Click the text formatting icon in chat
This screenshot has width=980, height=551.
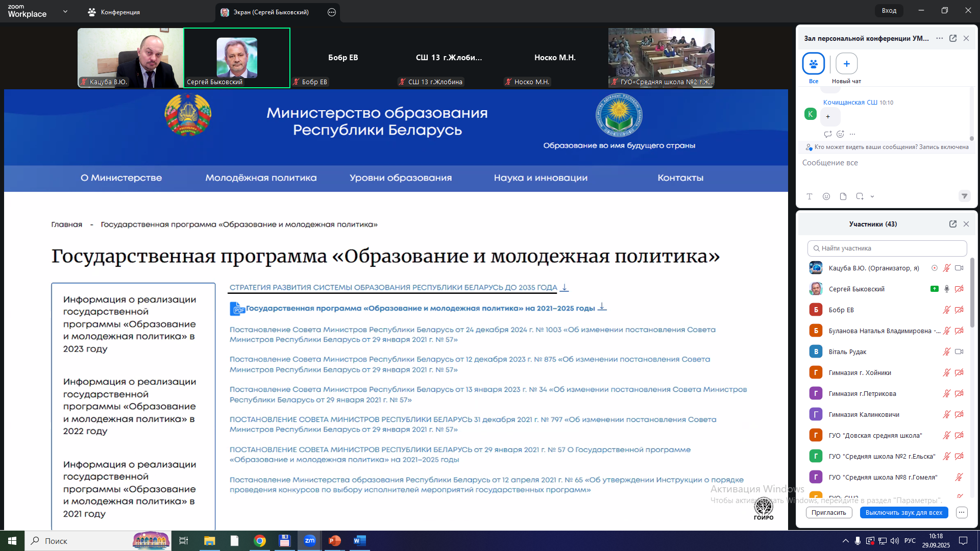coord(810,196)
